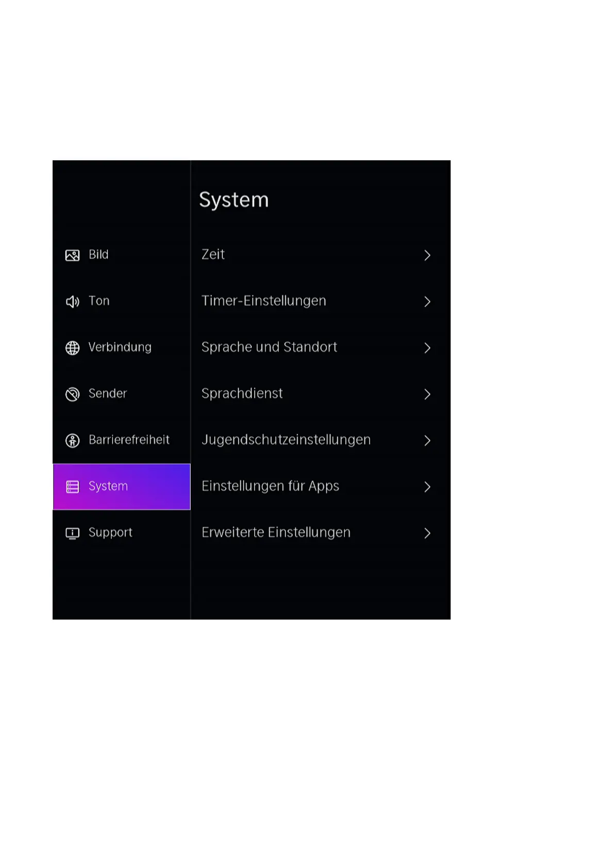Screen dimensions: 614x868
Task: Expand Timer-Einstellungen via chevron arrow
Action: pos(427,302)
